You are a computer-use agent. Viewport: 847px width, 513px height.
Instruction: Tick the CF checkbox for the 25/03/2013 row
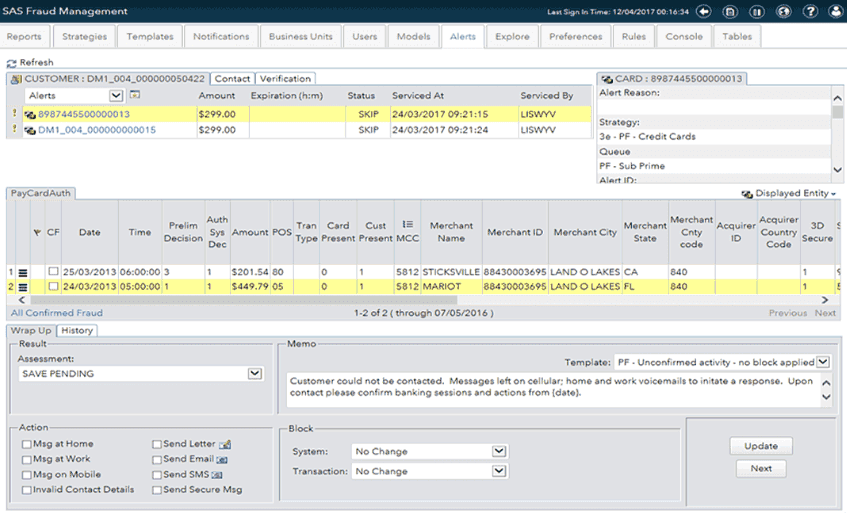coord(53,271)
